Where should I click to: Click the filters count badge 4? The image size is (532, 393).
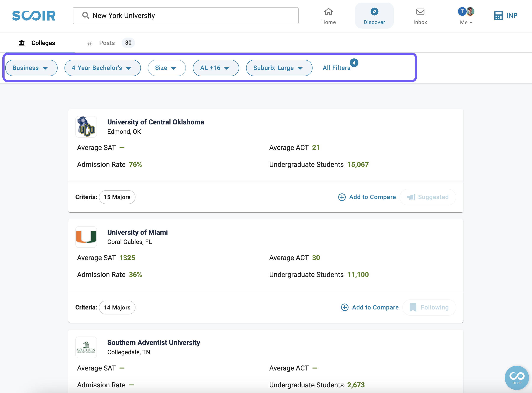[x=354, y=63]
